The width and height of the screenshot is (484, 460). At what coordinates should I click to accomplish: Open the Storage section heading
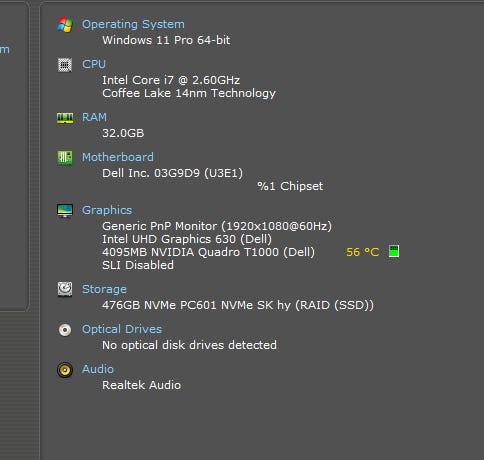[104, 289]
